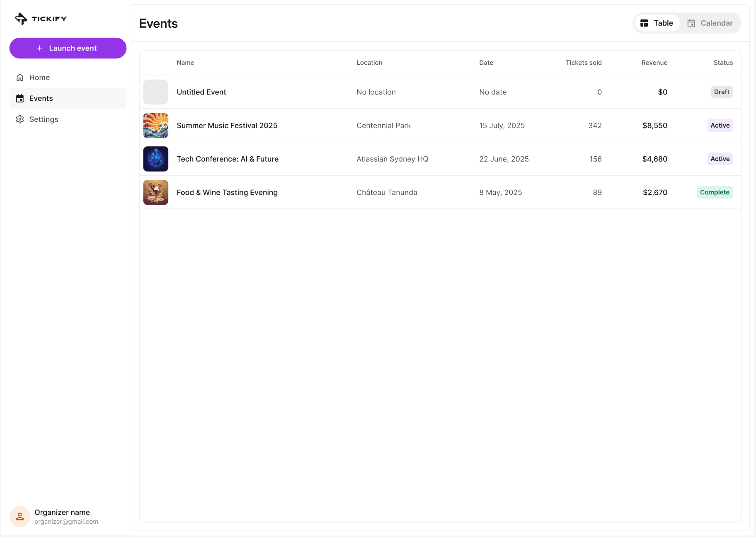Click the Events page heading
The image size is (756, 537).
tap(158, 24)
